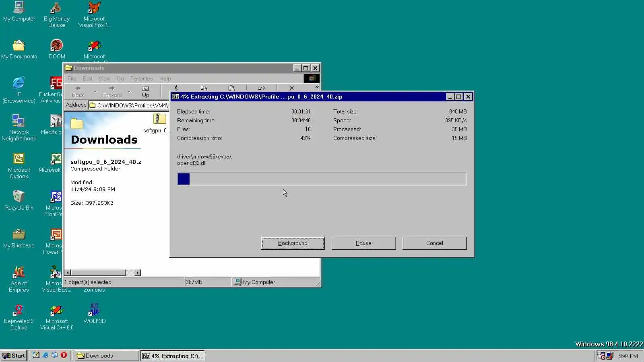The width and height of the screenshot is (644, 362).
Task: Click the Forward button in Downloads toolbar
Action: pyautogui.click(x=112, y=91)
